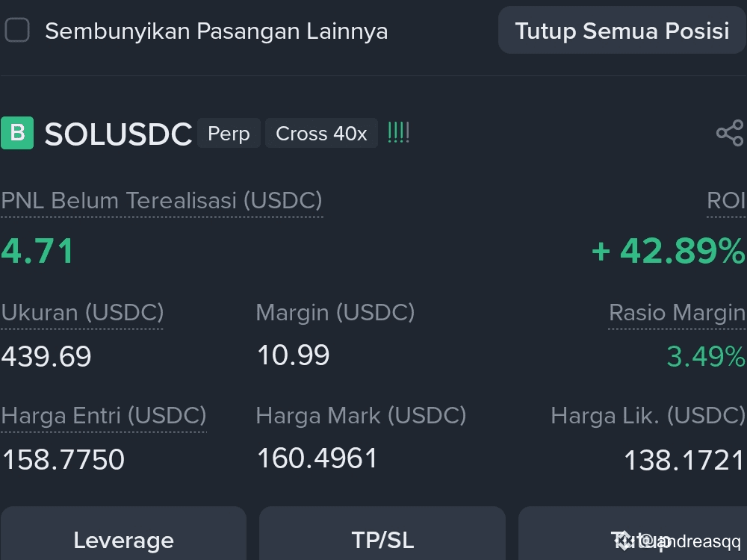Show info for the ROI label

pyautogui.click(x=726, y=200)
